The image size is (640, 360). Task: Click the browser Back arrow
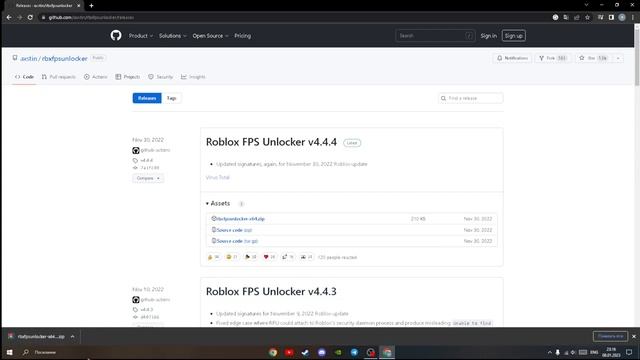point(9,18)
